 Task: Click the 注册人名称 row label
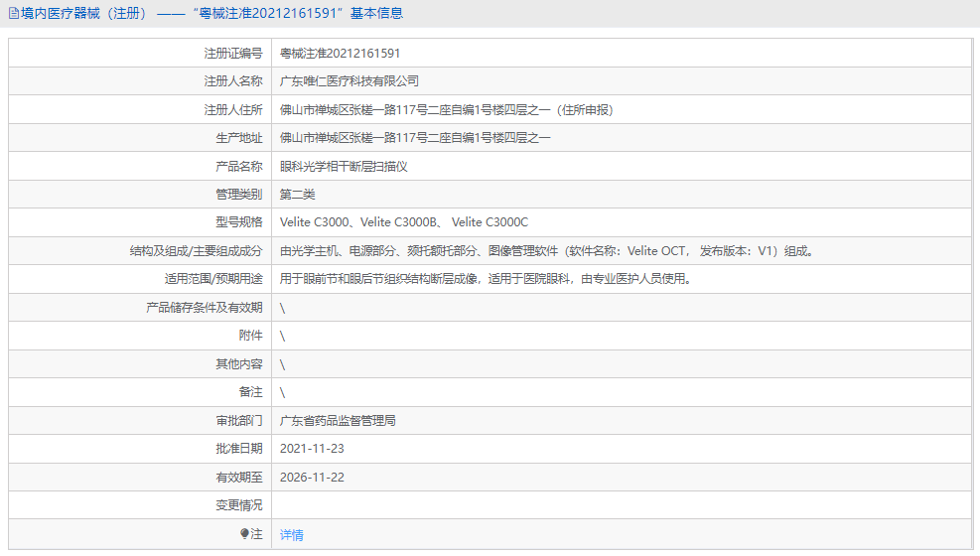(233, 81)
